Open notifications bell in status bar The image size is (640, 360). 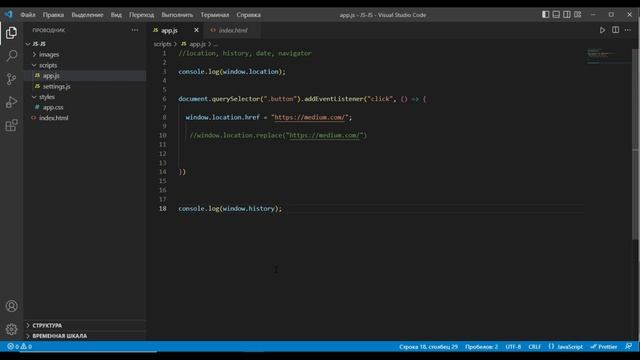point(629,347)
